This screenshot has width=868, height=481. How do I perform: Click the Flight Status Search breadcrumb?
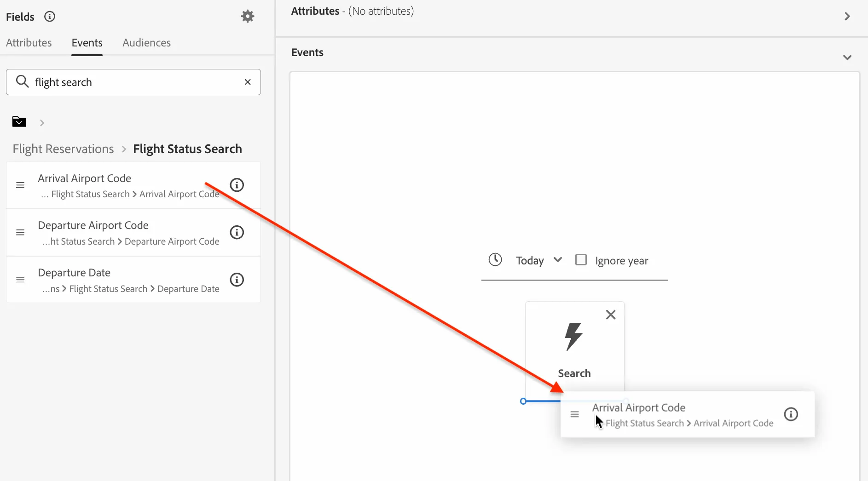[x=187, y=149]
